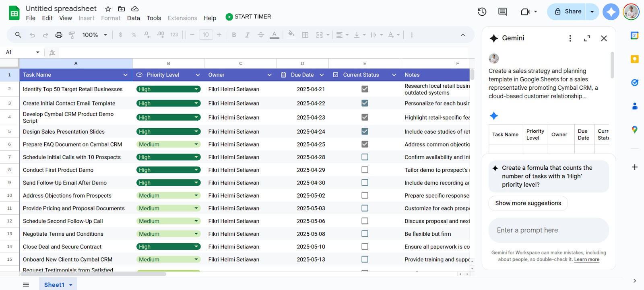
Task: Open the Learn more link
Action: pyautogui.click(x=586, y=259)
